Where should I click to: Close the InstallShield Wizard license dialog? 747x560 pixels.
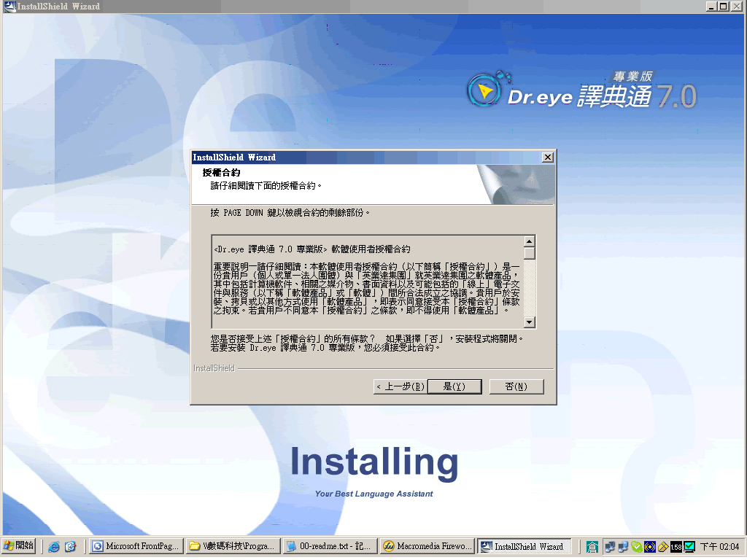(548, 157)
